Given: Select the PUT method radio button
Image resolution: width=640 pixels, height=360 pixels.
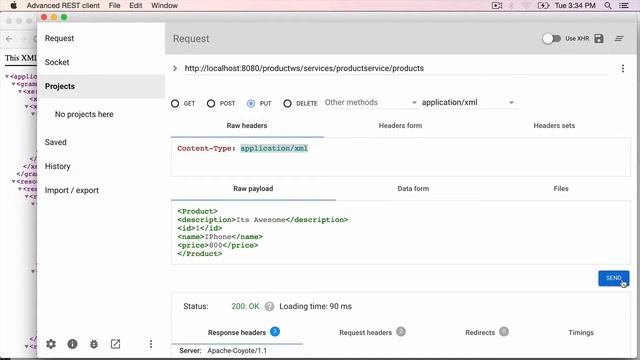Looking at the screenshot, I should click(251, 103).
